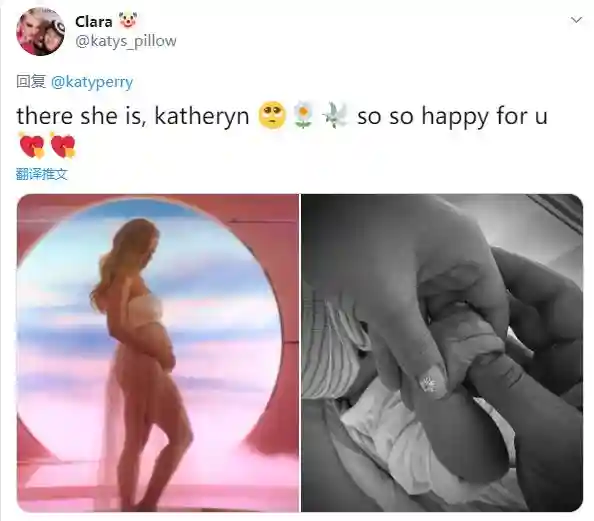
Task: Open the @katyperry mention link
Action: [92, 82]
